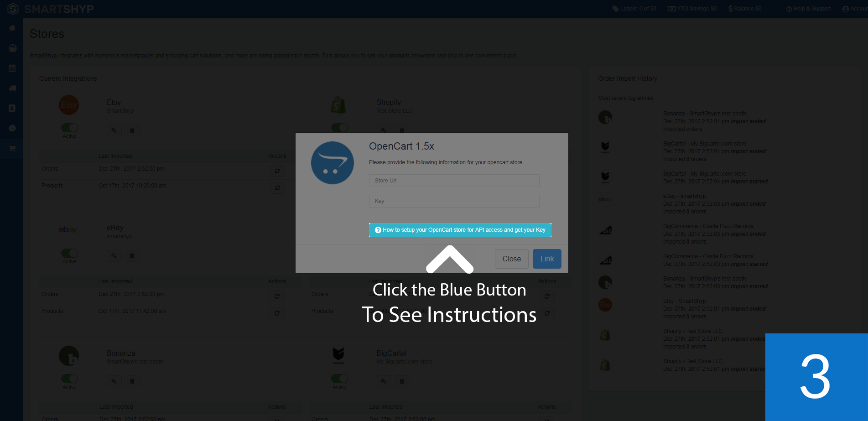Refresh Etsy Products import
This screenshot has height=421, width=868.
pos(277,188)
